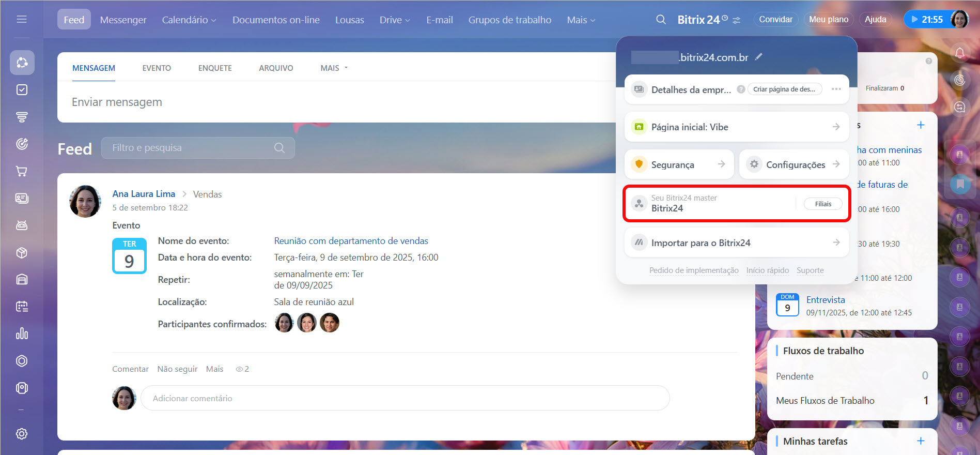Open sidebar settings gear icon

[22, 434]
